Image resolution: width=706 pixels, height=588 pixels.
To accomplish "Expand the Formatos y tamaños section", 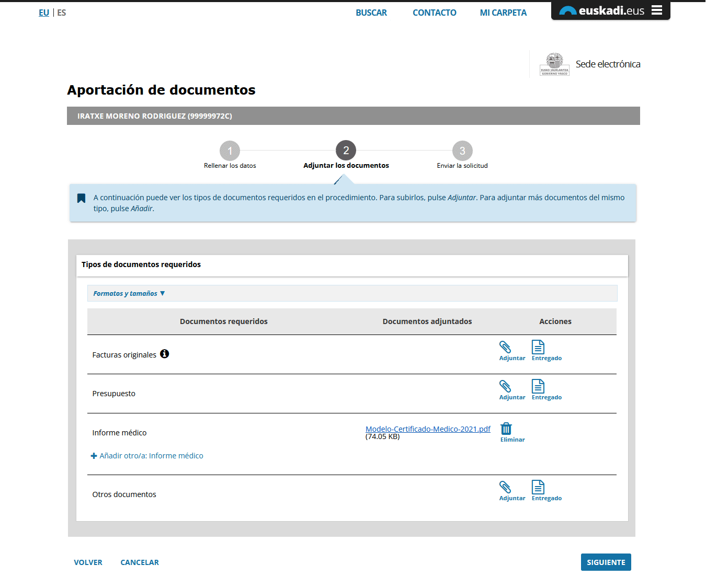I will click(129, 294).
